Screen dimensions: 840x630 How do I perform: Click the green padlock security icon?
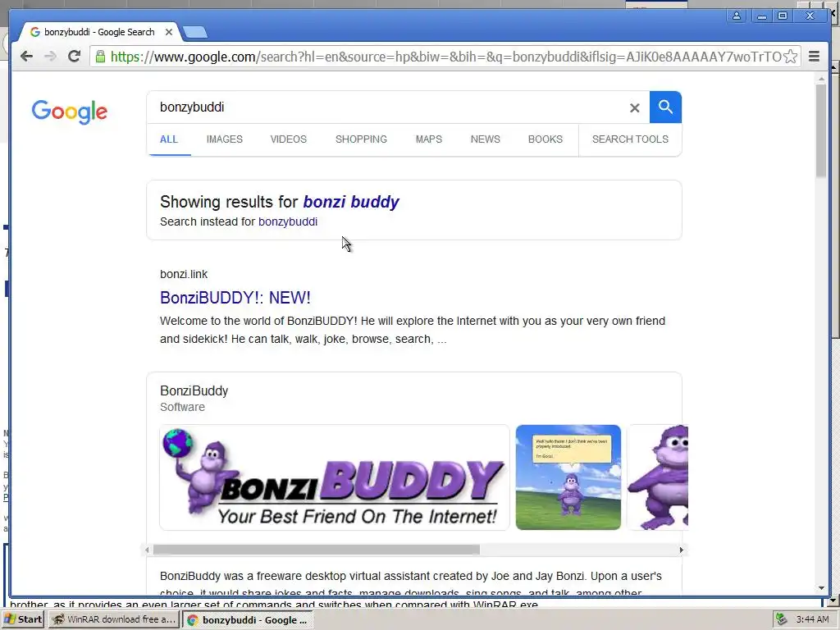click(x=100, y=57)
